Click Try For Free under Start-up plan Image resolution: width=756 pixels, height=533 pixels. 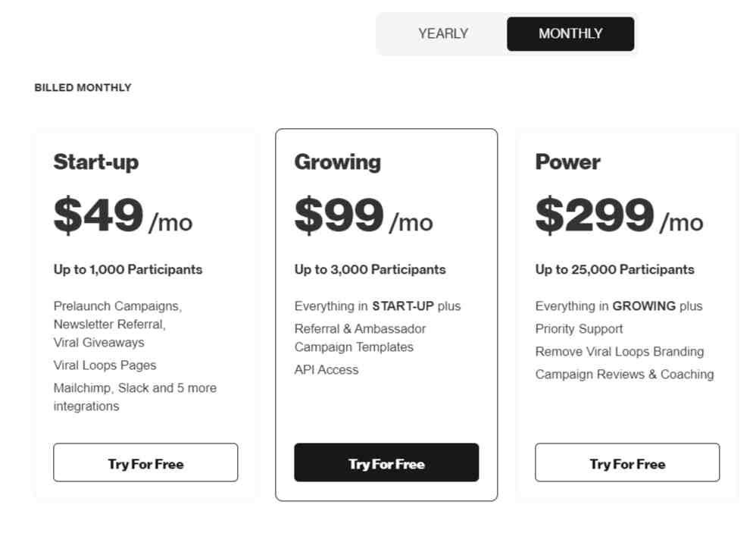(x=145, y=462)
